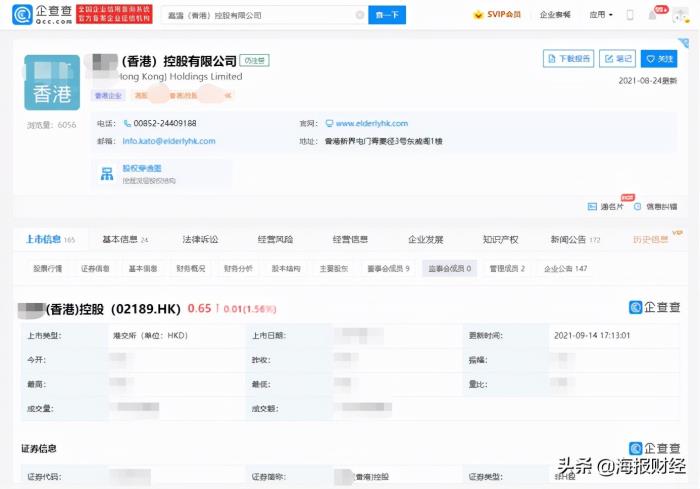Screen dimensions: 700x489
Task: Clear the search box with the X icon
Action: click(x=360, y=16)
